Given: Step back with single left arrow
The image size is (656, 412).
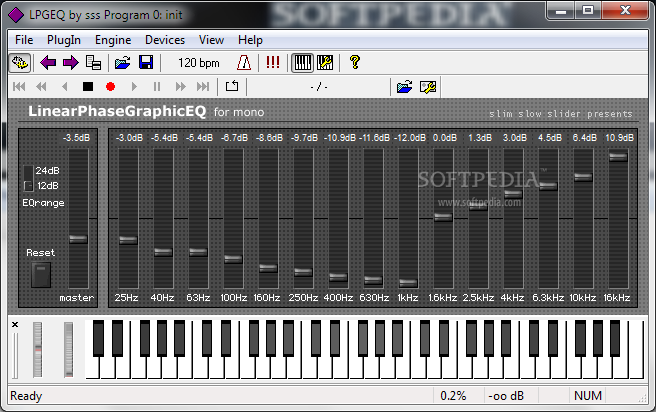Looking at the screenshot, I should (x=64, y=87).
